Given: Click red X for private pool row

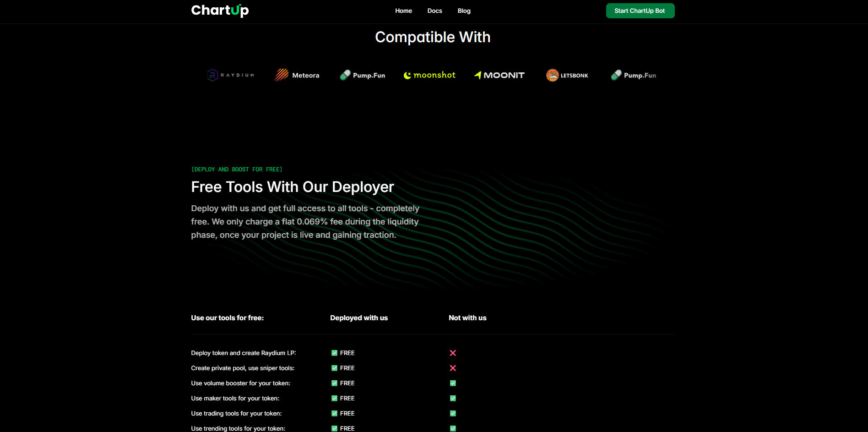Looking at the screenshot, I should (x=453, y=368).
